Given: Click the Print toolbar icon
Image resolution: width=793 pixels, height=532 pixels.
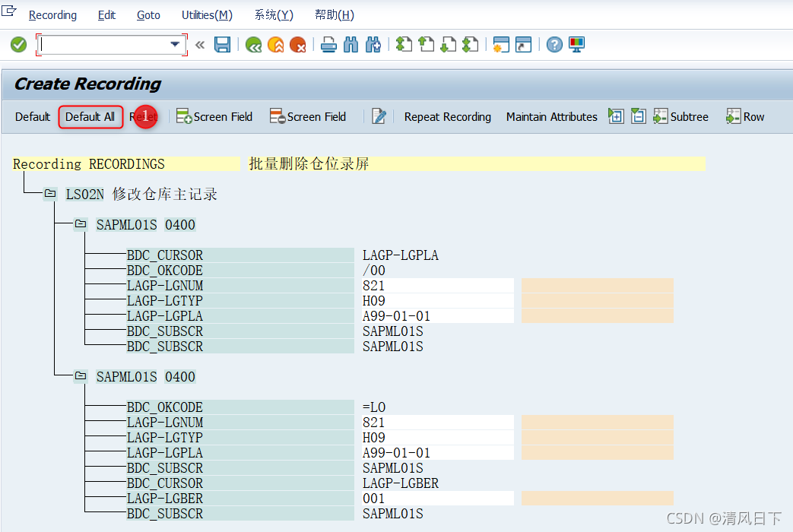Looking at the screenshot, I should pos(328,45).
